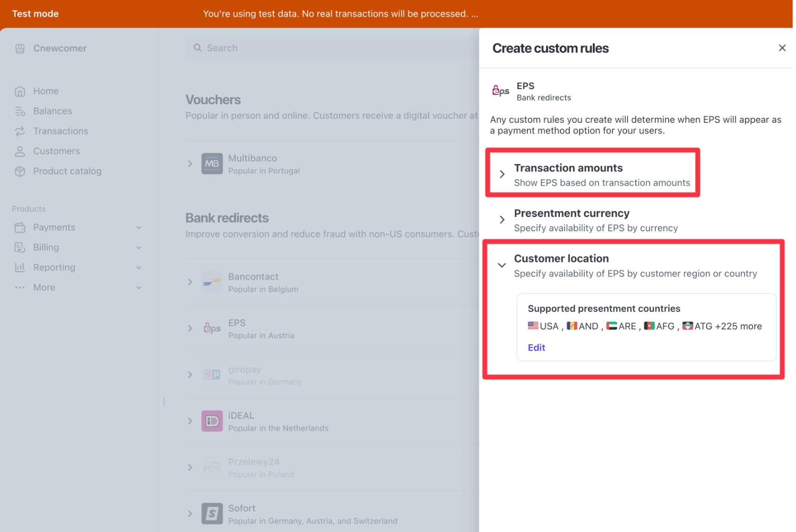
Task: Click the Product catalog box icon
Action: pyautogui.click(x=20, y=171)
